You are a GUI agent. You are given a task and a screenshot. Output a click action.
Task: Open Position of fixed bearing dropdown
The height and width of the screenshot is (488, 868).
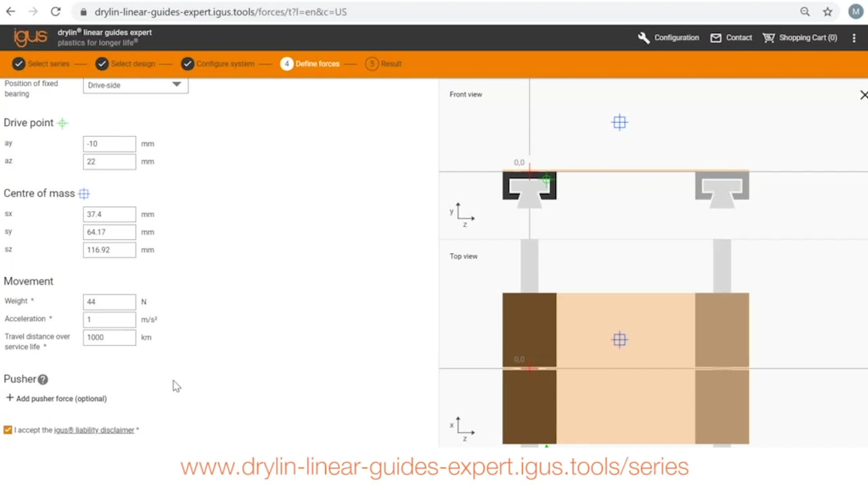point(136,85)
